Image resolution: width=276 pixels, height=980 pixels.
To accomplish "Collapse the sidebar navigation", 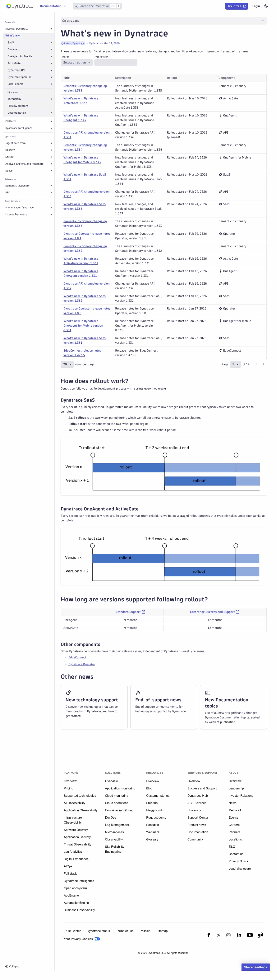I will click(x=12, y=966).
